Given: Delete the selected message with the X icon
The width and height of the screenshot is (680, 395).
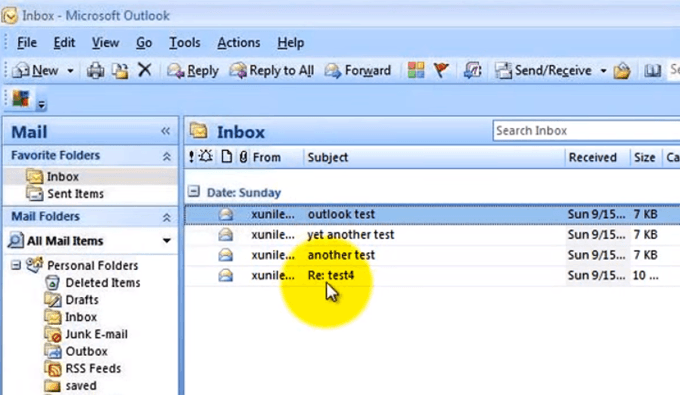Looking at the screenshot, I should click(x=144, y=69).
